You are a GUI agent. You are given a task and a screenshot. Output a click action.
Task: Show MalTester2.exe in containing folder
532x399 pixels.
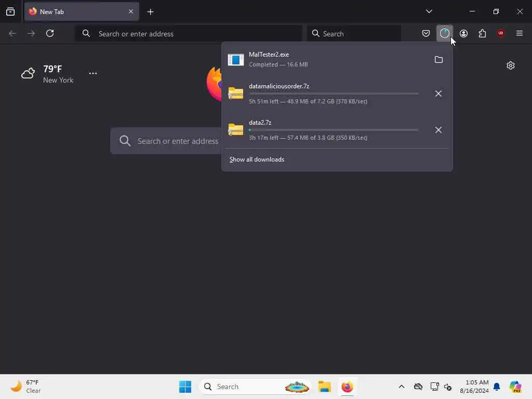click(x=438, y=60)
